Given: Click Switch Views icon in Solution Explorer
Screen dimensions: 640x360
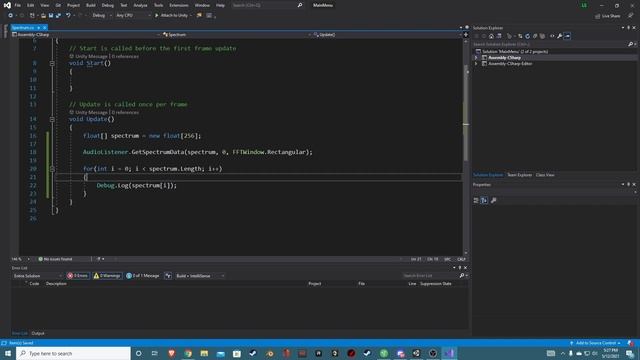Looking at the screenshot, I should pyautogui.click(x=499, y=36).
